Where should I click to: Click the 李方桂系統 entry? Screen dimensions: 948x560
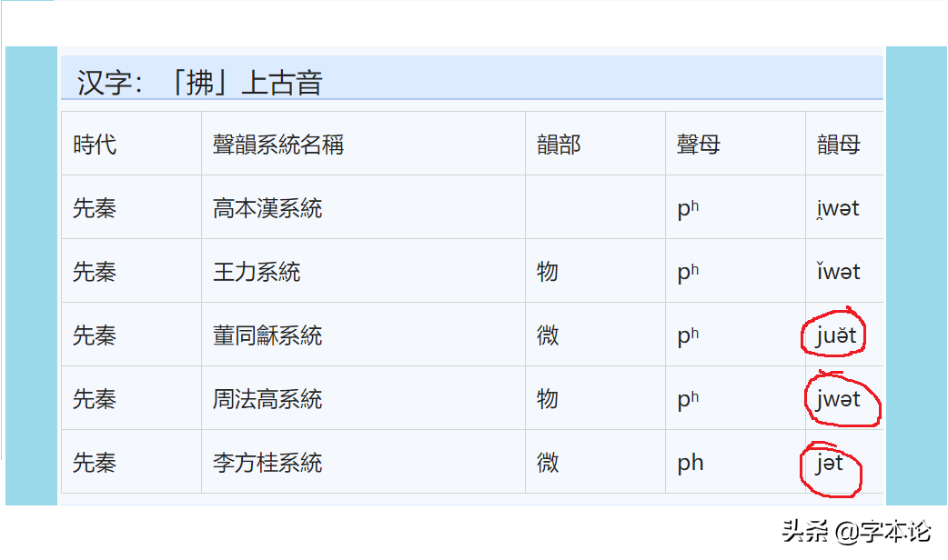[267, 463]
